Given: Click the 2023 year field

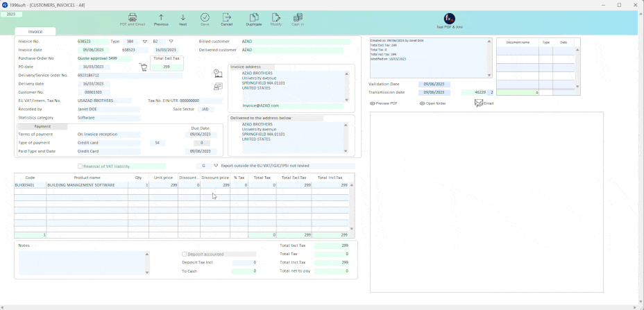Looking at the screenshot, I should pos(11,15).
